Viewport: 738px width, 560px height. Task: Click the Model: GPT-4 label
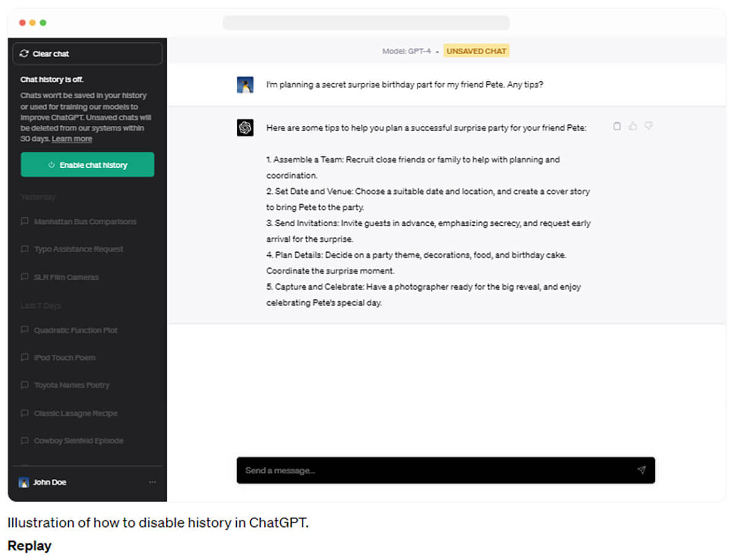coord(407,51)
